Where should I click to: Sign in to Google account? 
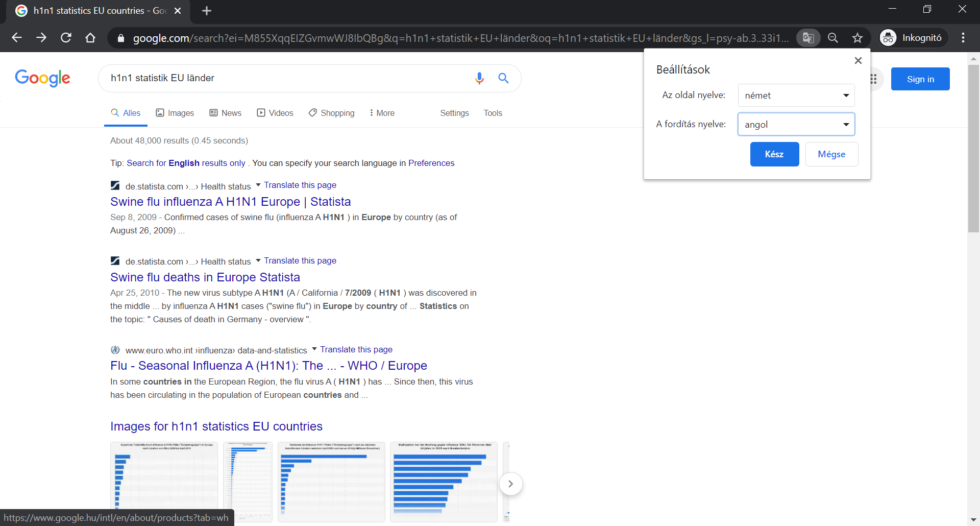point(920,79)
